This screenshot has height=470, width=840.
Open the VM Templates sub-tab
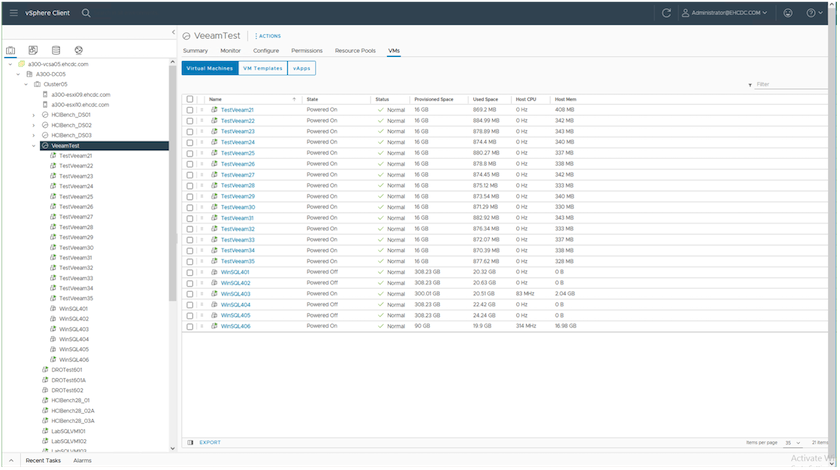(x=261, y=68)
